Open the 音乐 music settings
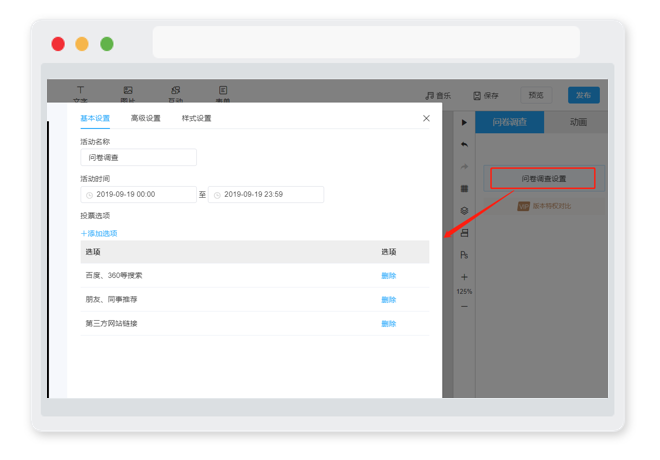The image size is (660, 460). pyautogui.click(x=438, y=96)
